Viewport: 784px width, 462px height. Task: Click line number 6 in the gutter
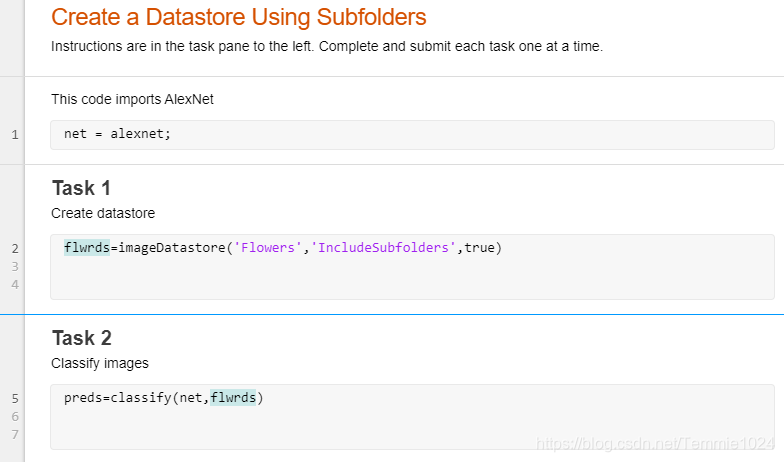(x=15, y=416)
